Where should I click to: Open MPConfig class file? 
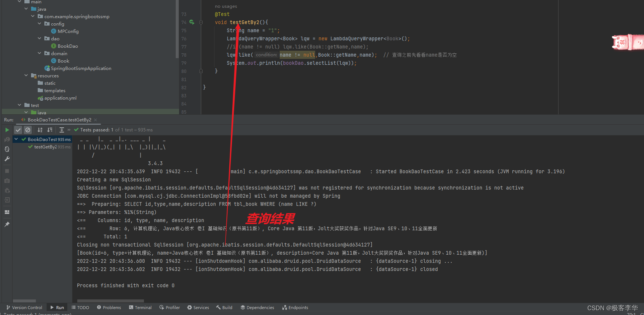point(68,31)
